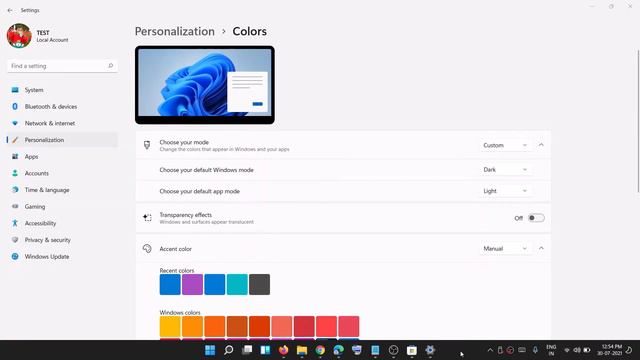The width and height of the screenshot is (640, 360).
Task: Select the purple recent color swatch
Action: tap(192, 284)
